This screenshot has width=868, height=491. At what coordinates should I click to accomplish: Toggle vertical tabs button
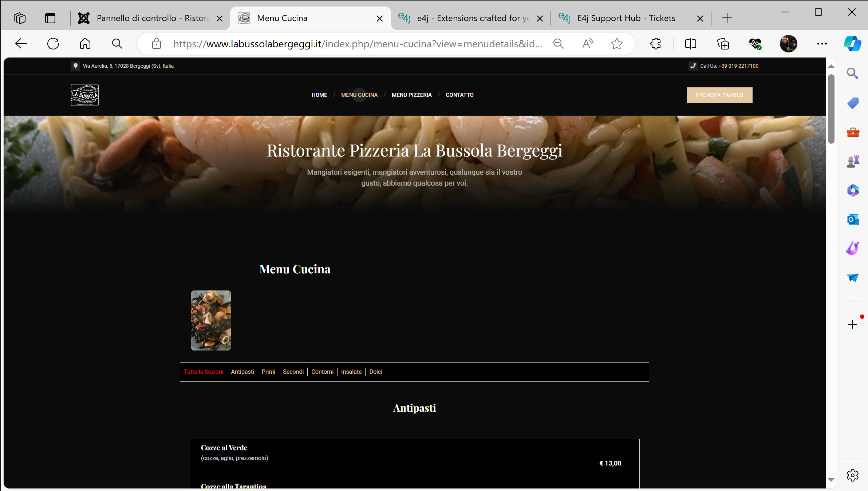click(50, 18)
